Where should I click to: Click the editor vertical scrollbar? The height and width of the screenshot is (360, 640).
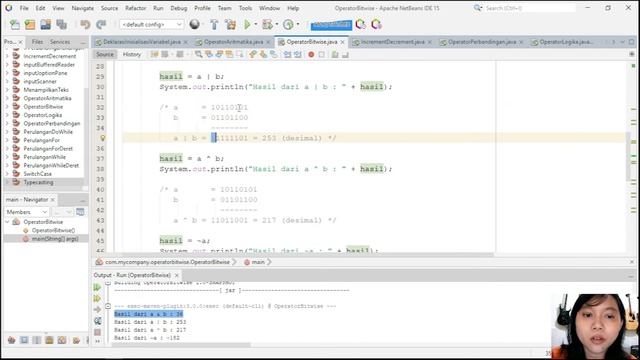coord(628,157)
